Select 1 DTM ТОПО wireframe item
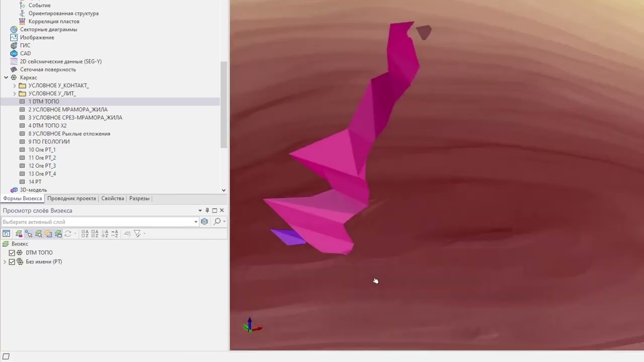Image resolution: width=644 pixels, height=362 pixels. [44, 102]
